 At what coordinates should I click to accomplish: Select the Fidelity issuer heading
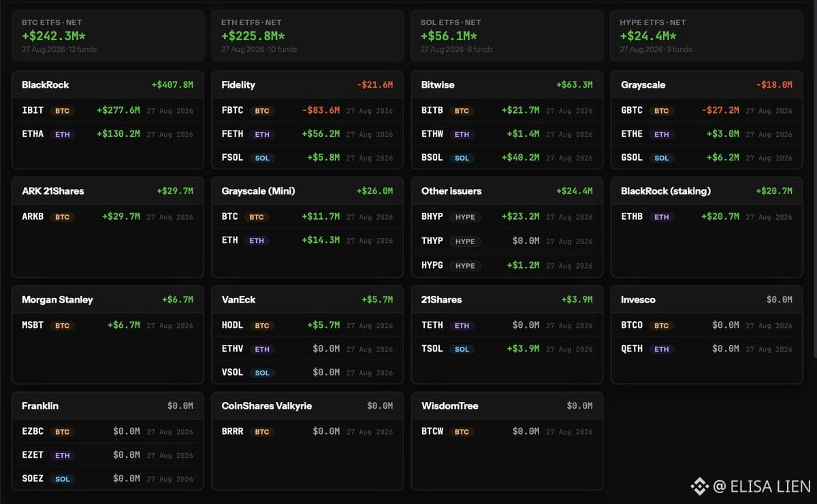[x=238, y=85]
